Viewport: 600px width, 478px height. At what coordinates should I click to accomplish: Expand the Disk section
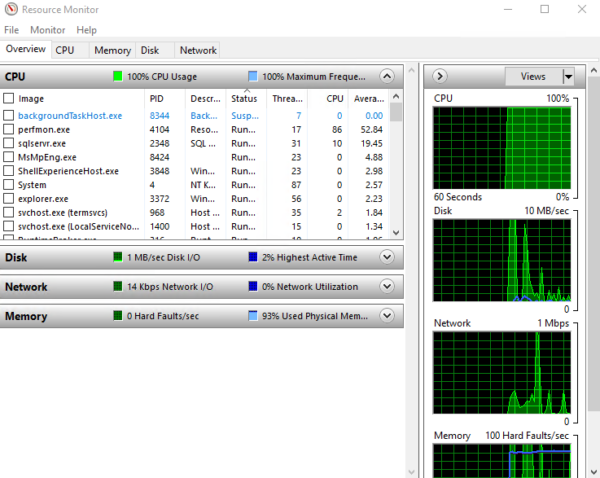pos(388,257)
